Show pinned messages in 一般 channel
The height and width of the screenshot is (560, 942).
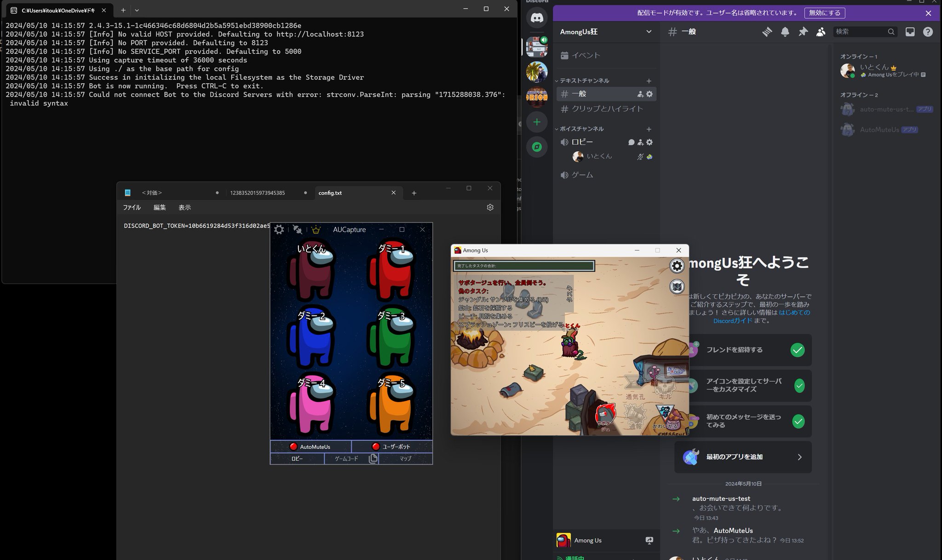click(803, 32)
